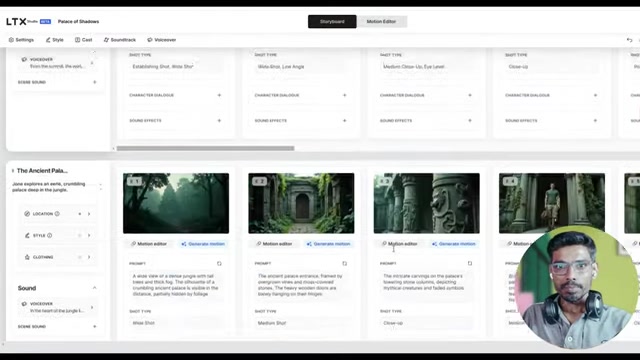Switch to the Storyboard tab
Image resolution: width=640 pixels, height=360 pixels.
pyautogui.click(x=332, y=22)
